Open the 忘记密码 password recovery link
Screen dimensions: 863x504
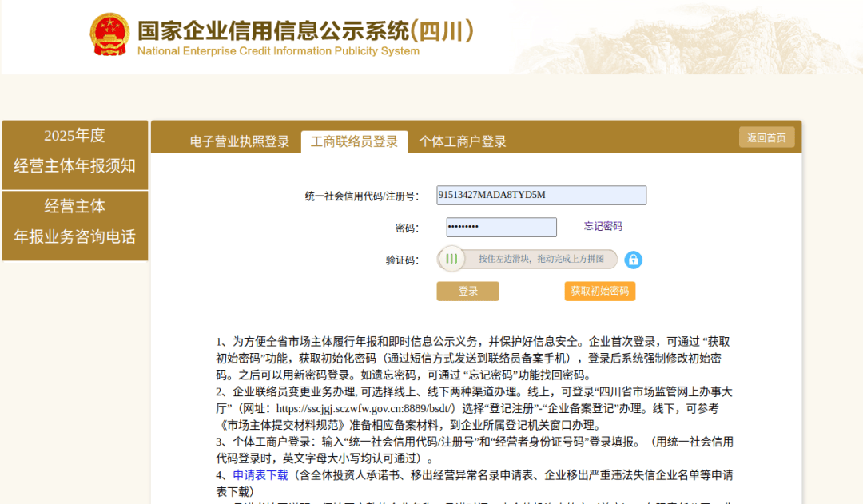coord(603,227)
